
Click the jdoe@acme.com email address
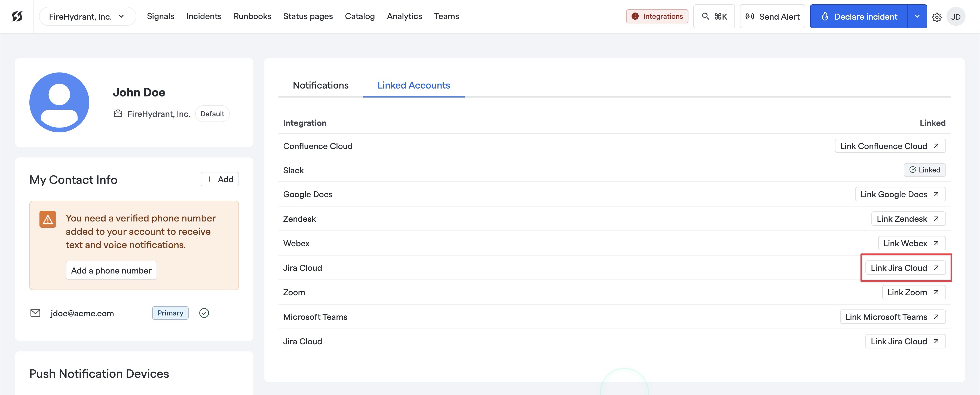82,313
